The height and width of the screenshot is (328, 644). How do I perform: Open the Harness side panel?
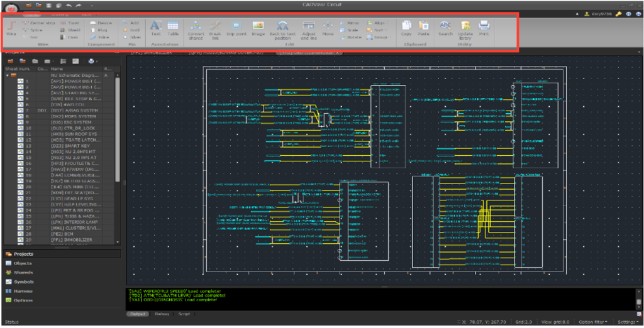point(62,291)
